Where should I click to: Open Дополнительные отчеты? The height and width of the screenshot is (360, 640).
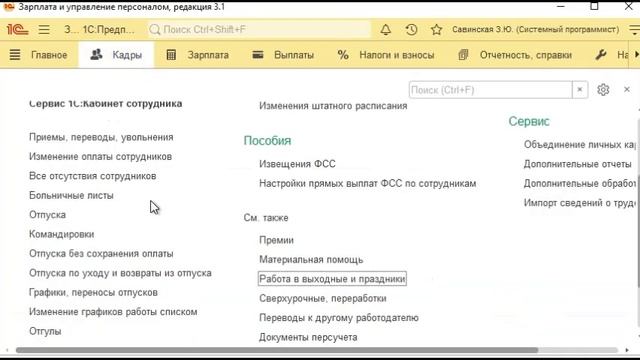(578, 164)
